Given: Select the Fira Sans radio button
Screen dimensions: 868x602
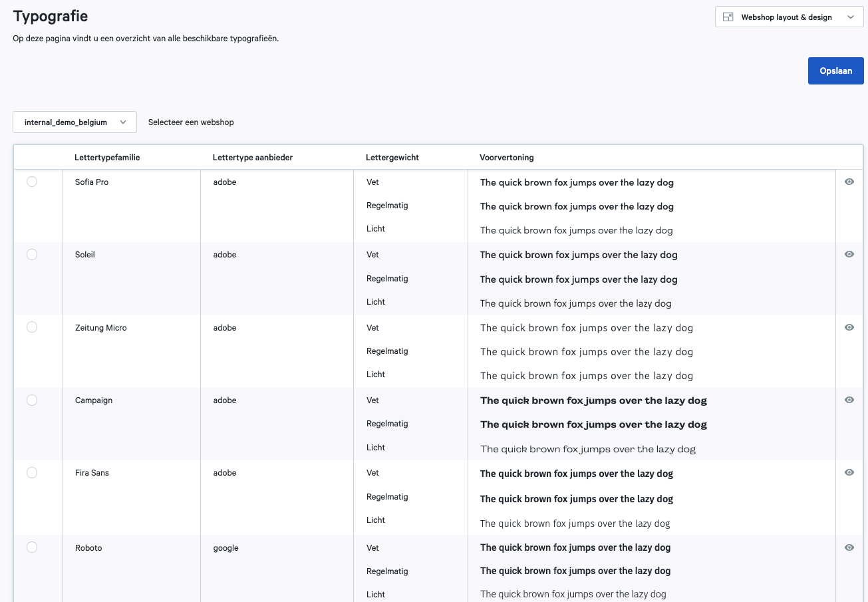Looking at the screenshot, I should click(32, 472).
